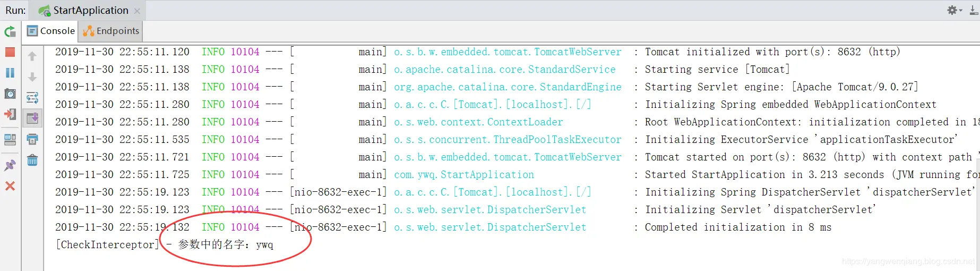Click 'Completed initialization in 8 ms' message
The height and width of the screenshot is (271, 980).
(x=738, y=227)
